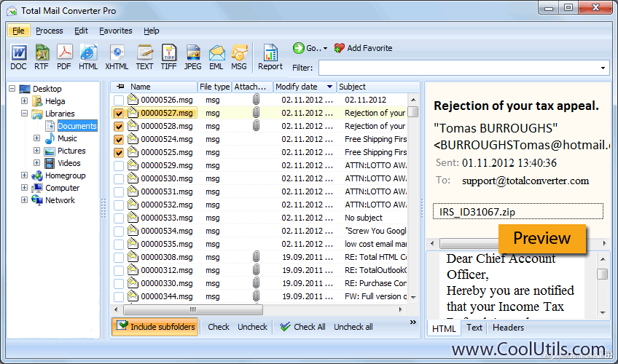This screenshot has width=618, height=364.
Task: Click attachment paperclip of 00000308.msg
Action: tap(257, 257)
